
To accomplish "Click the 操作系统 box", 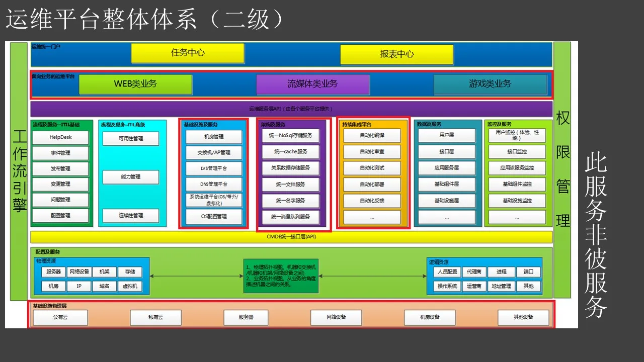I will [447, 286].
